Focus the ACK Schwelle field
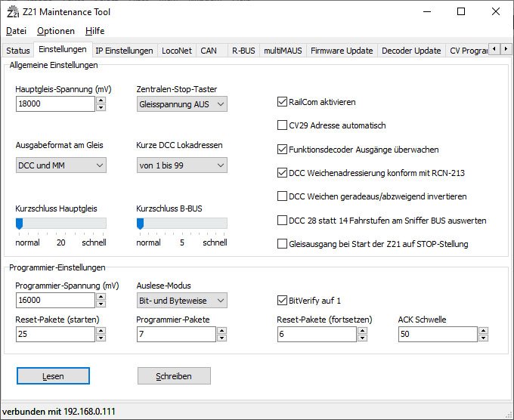 tap(438, 334)
